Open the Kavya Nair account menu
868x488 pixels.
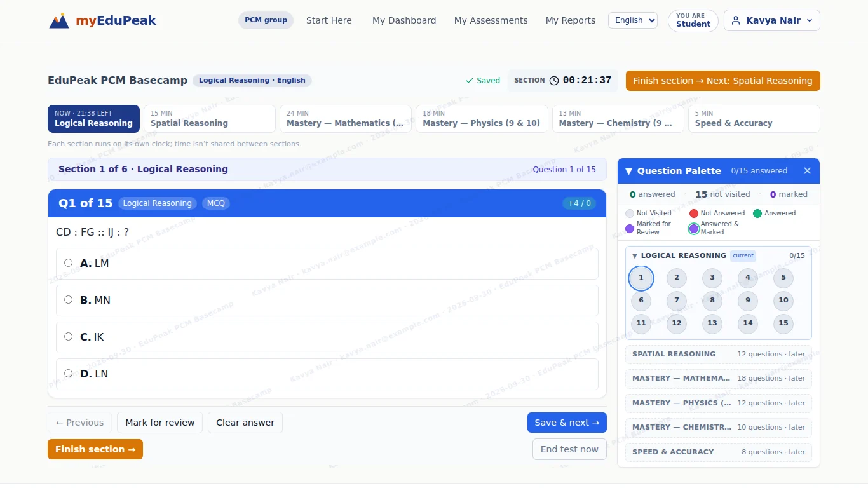point(772,20)
